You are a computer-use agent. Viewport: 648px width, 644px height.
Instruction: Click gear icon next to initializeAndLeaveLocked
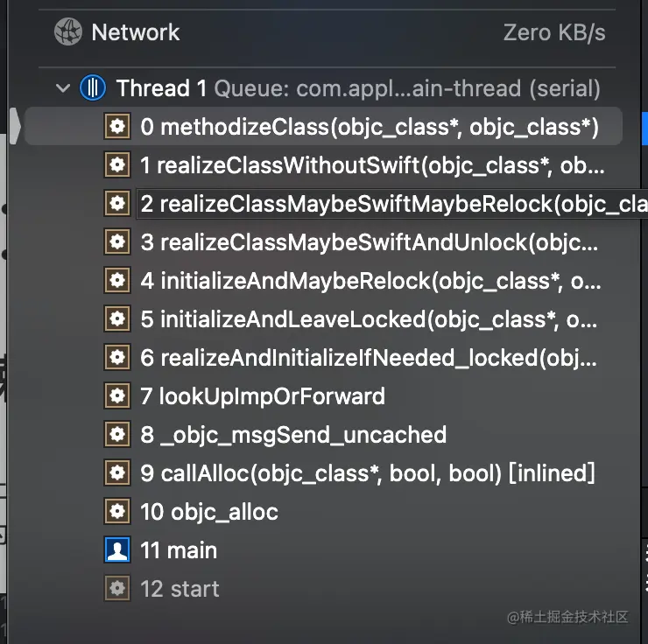[x=117, y=319]
